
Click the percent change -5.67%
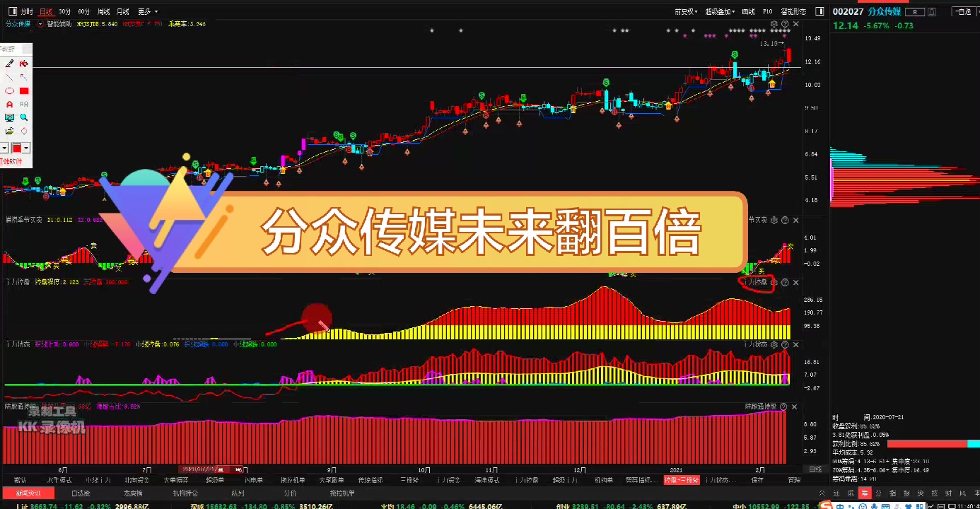(877, 25)
